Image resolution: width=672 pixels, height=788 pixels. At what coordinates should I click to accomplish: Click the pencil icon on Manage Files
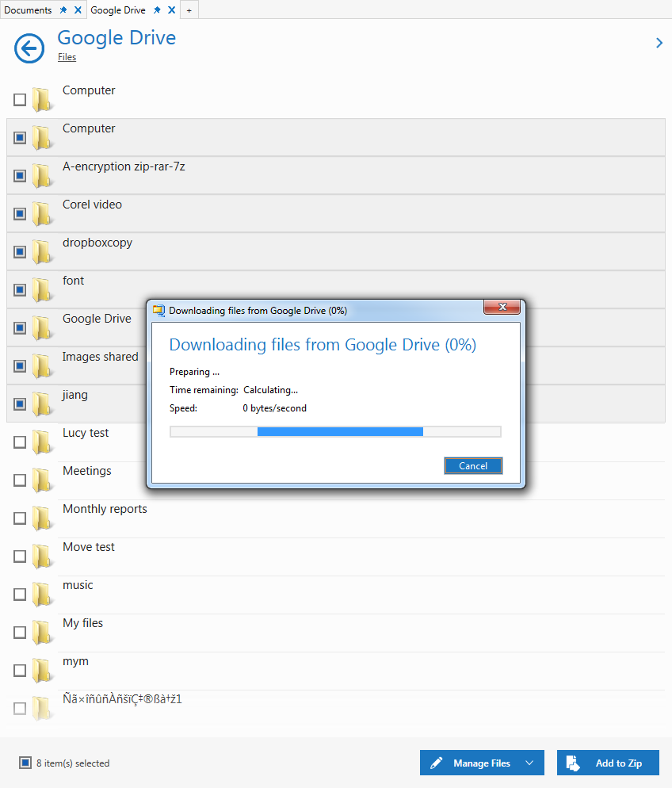437,763
